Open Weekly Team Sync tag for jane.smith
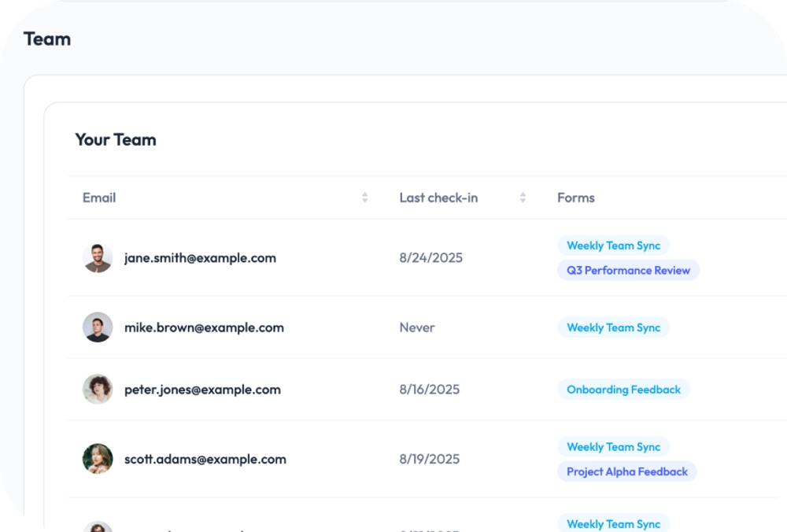Image resolution: width=787 pixels, height=532 pixels. coord(613,246)
